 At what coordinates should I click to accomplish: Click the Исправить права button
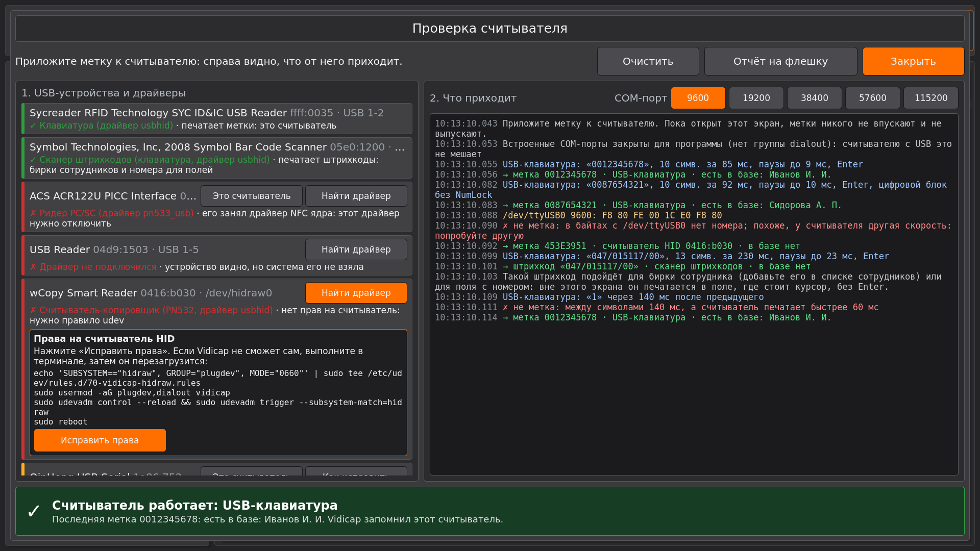pyautogui.click(x=100, y=440)
